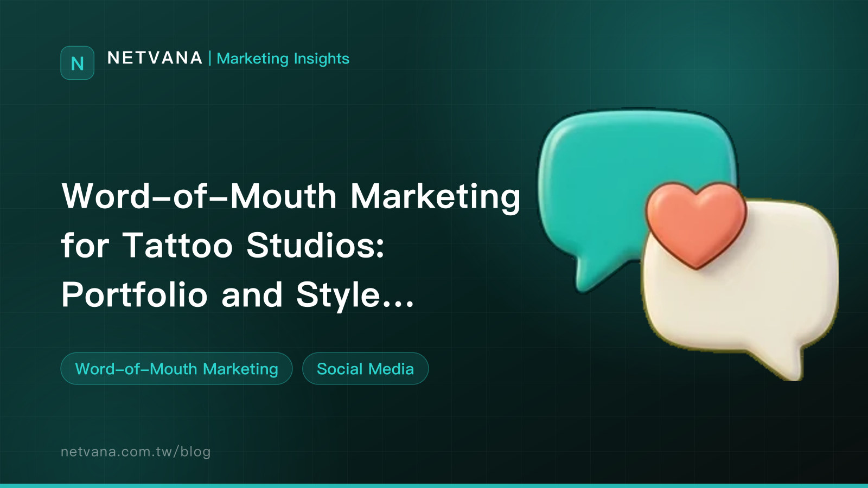
Task: Open the netvana.com.tw/blog URL
Action: 136,452
